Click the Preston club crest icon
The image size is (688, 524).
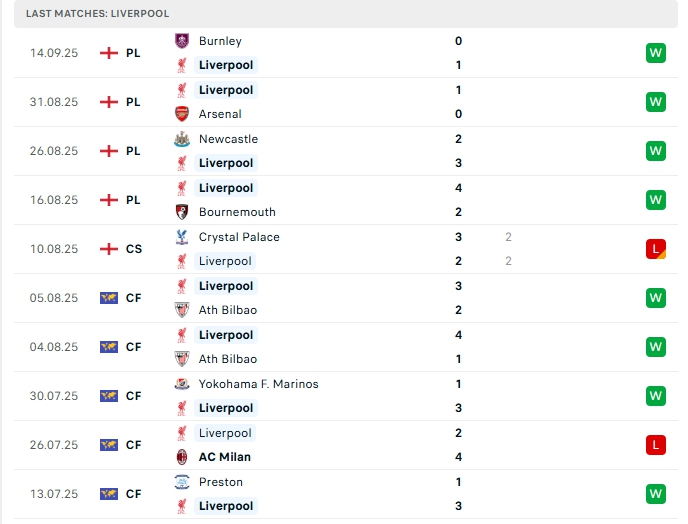(181, 482)
